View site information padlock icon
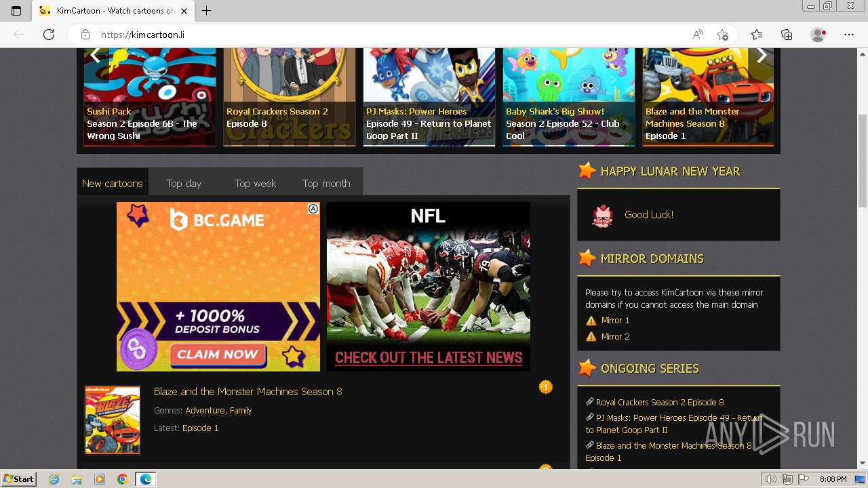 (x=85, y=35)
